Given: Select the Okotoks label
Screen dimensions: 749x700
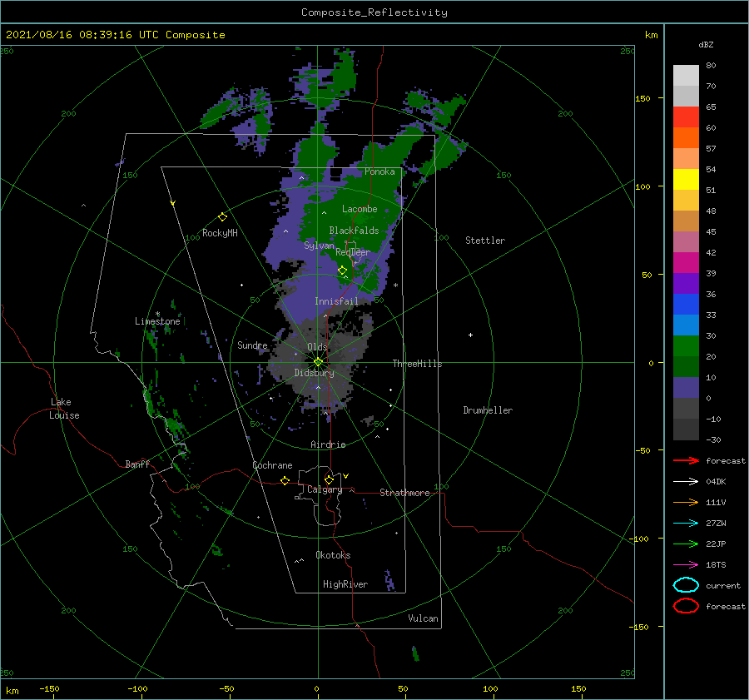Looking at the screenshot, I should [x=333, y=555].
